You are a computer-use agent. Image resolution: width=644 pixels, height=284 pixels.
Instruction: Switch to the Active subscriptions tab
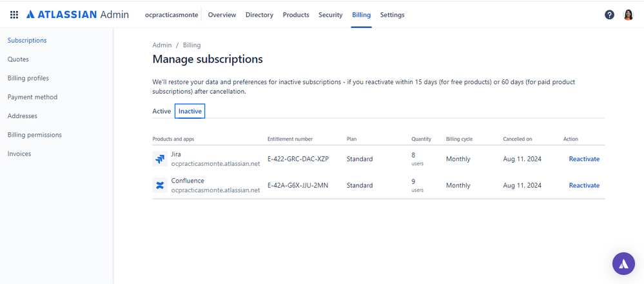(x=161, y=112)
